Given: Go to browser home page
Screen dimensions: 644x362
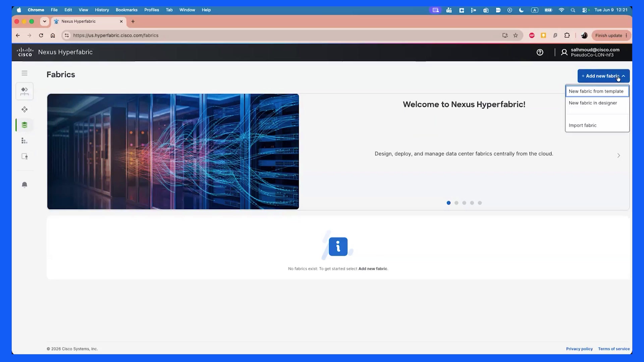Looking at the screenshot, I should click(x=53, y=35).
